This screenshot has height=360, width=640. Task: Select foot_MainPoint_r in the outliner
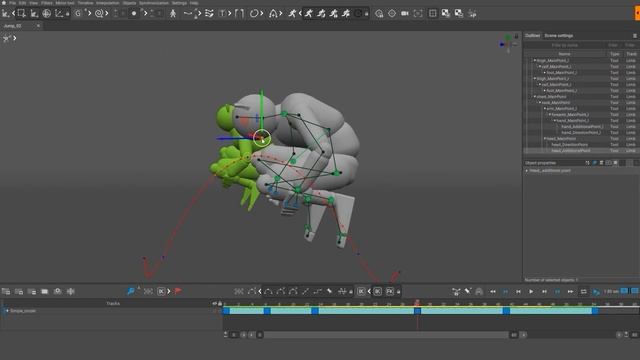pos(562,91)
